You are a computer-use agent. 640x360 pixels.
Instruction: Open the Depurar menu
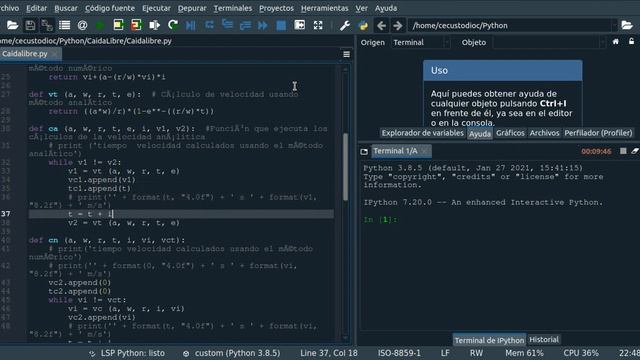192,8
